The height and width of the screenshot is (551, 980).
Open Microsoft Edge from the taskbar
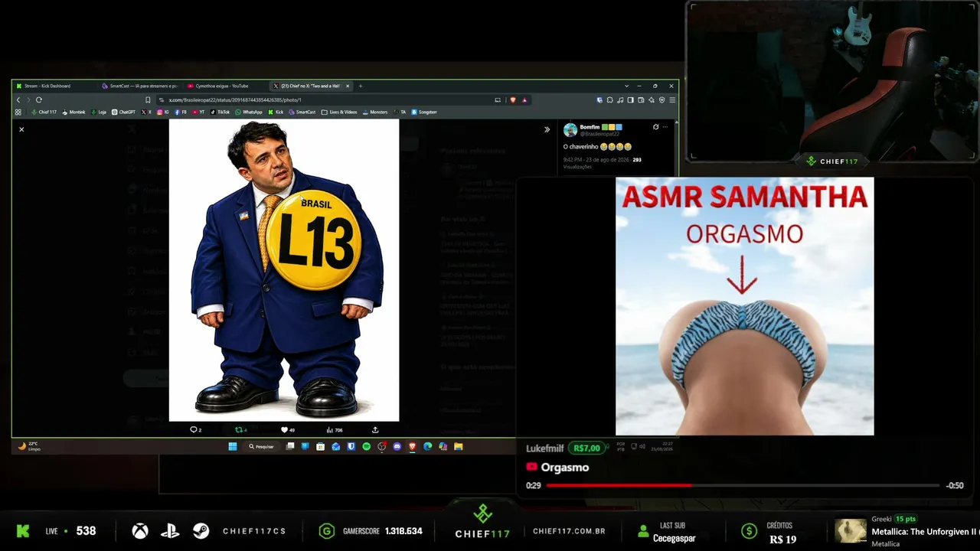427,446
